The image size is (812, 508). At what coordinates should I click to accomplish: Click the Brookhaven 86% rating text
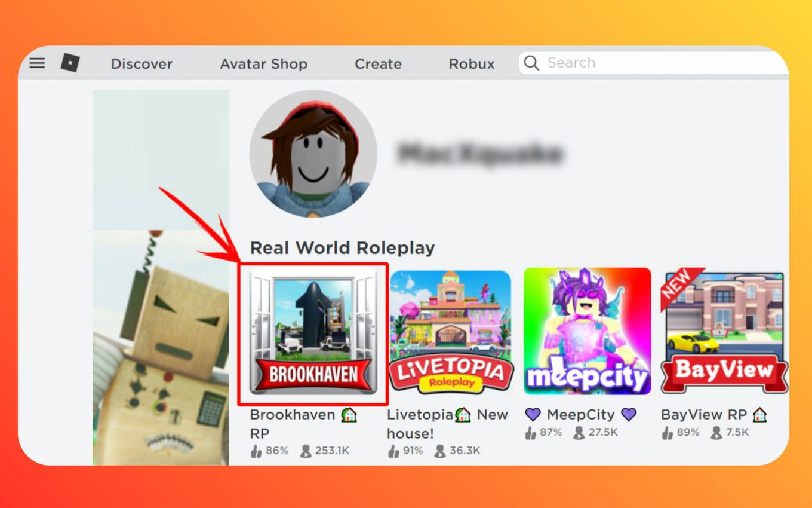[x=277, y=451]
